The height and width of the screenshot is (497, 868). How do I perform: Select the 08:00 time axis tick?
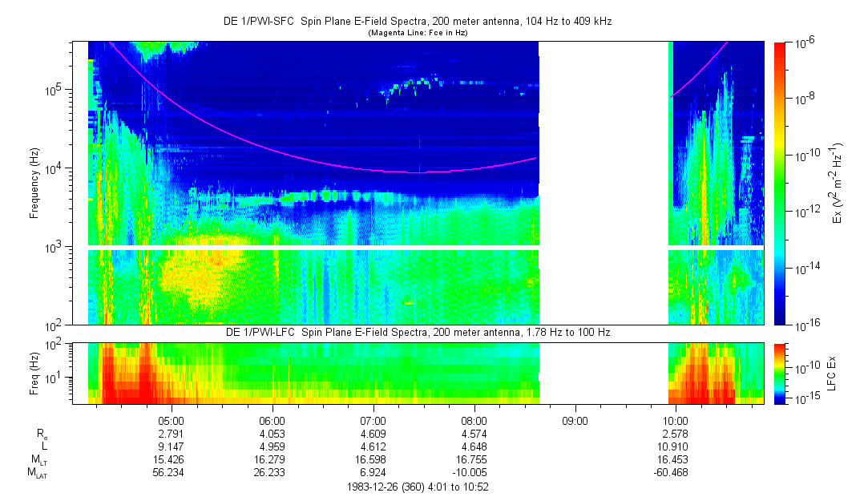(474, 420)
